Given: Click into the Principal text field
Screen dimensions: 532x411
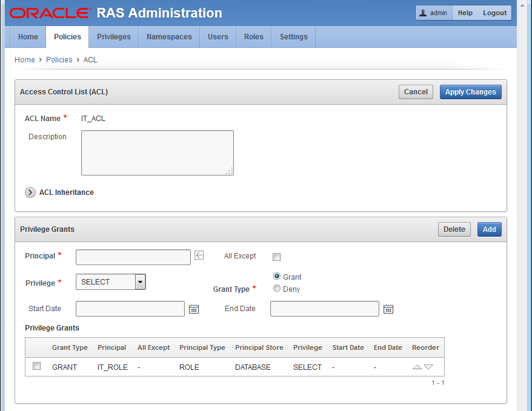Looking at the screenshot, I should coord(133,257).
